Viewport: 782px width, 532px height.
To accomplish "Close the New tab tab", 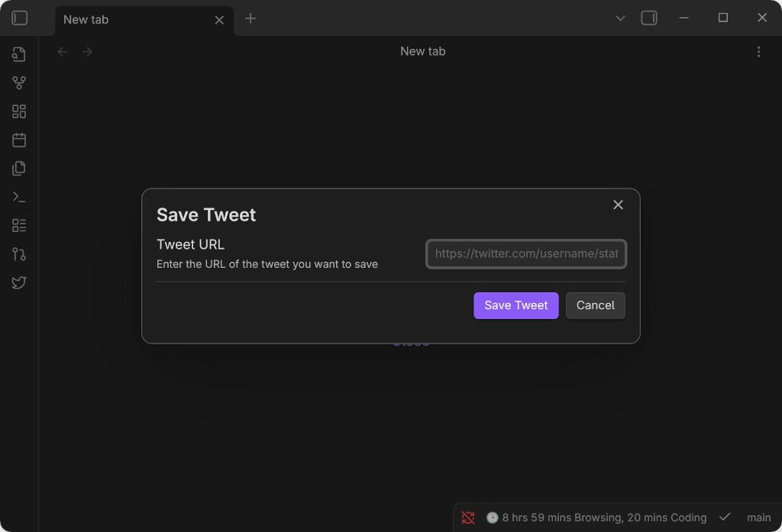I will point(219,20).
